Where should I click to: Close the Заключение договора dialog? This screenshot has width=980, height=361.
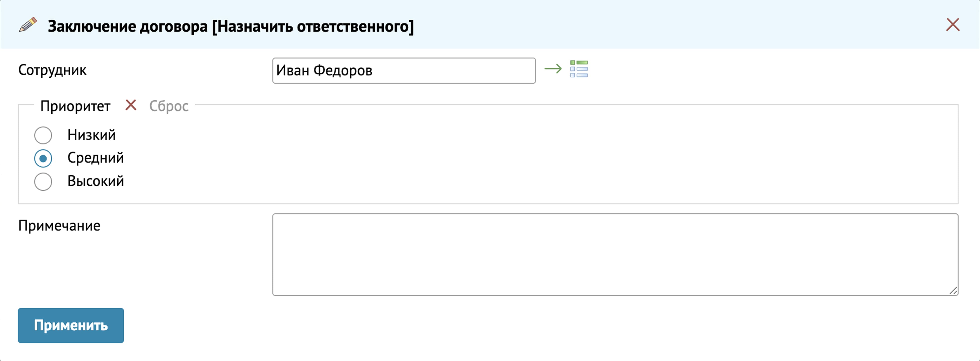click(952, 25)
